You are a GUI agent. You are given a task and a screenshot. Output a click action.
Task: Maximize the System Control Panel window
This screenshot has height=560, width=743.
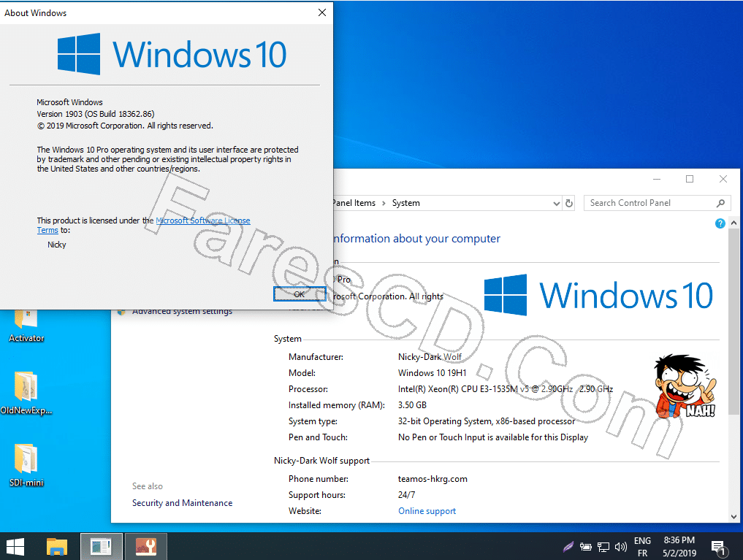coord(690,179)
